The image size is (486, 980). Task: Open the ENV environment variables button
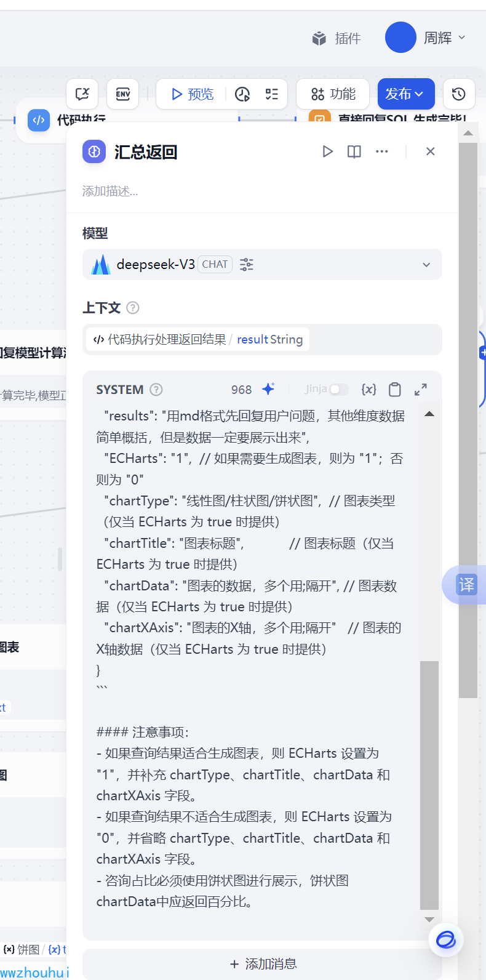coord(123,94)
